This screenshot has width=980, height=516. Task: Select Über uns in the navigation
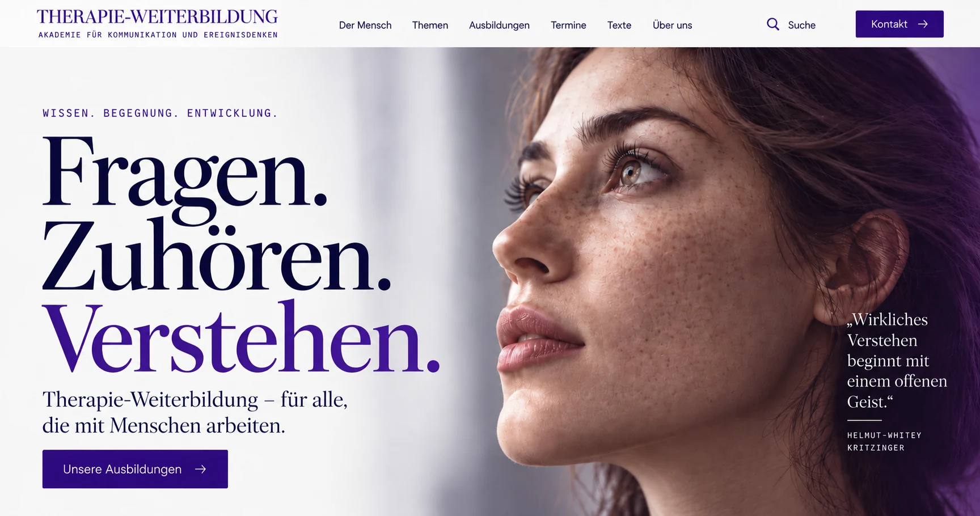pos(672,25)
